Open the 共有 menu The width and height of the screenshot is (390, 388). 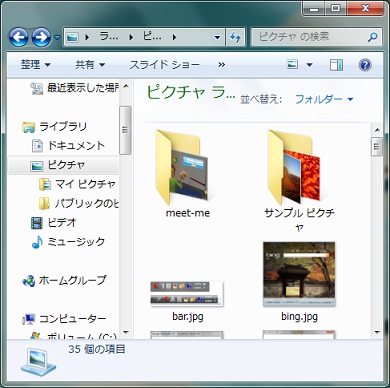(x=90, y=64)
